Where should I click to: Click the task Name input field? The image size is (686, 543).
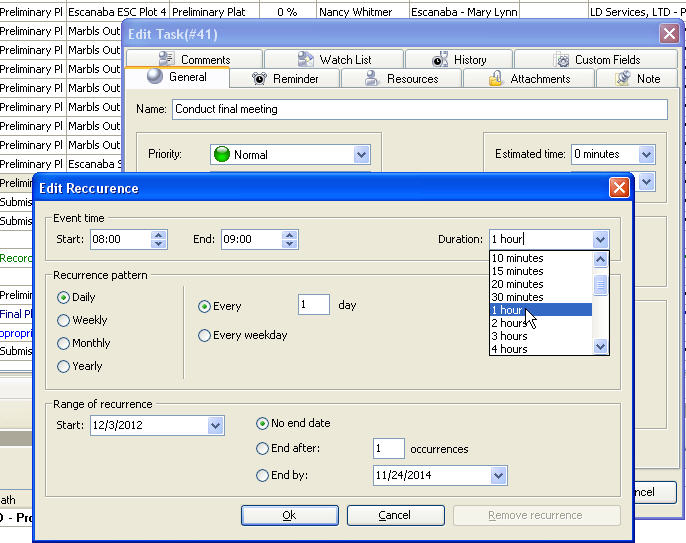418,109
